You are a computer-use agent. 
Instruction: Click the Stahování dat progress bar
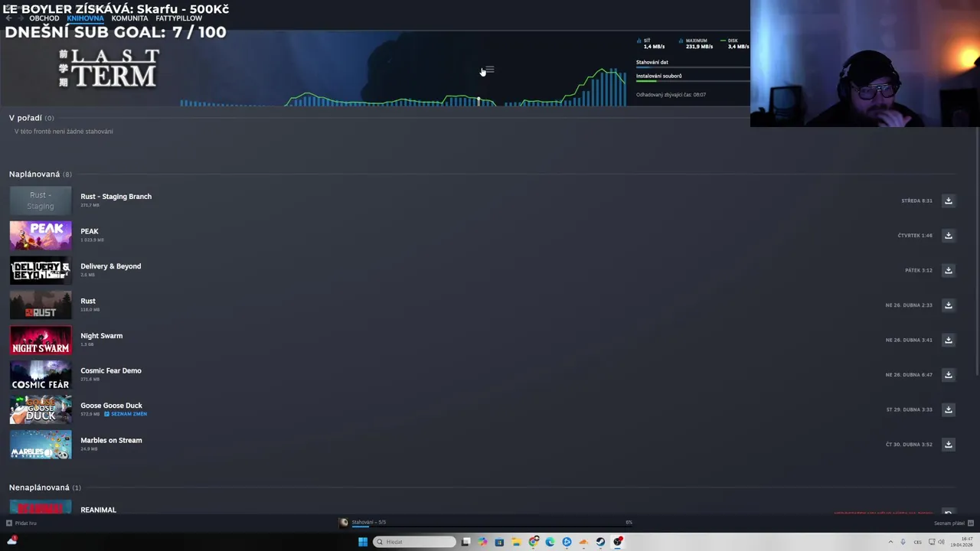coord(692,67)
